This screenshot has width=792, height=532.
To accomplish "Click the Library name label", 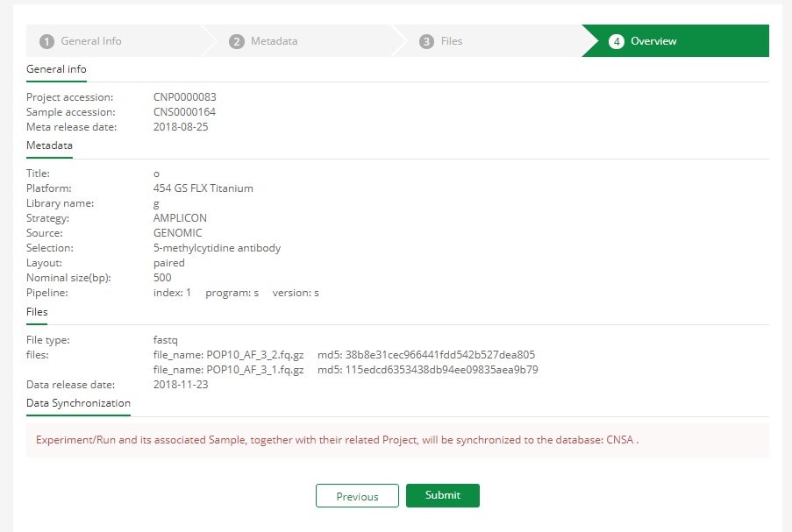I will [61, 203].
